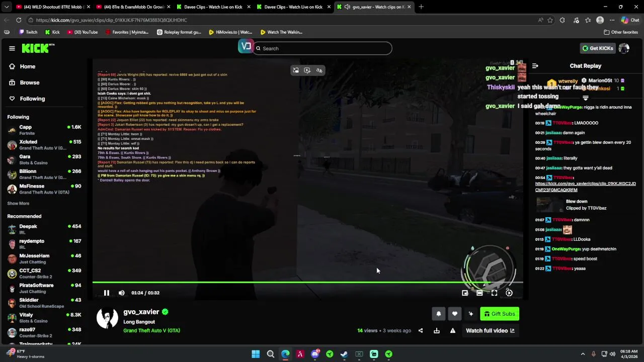Open (30) YouTube bookmark
Image resolution: width=644 pixels, height=362 pixels.
(82, 32)
